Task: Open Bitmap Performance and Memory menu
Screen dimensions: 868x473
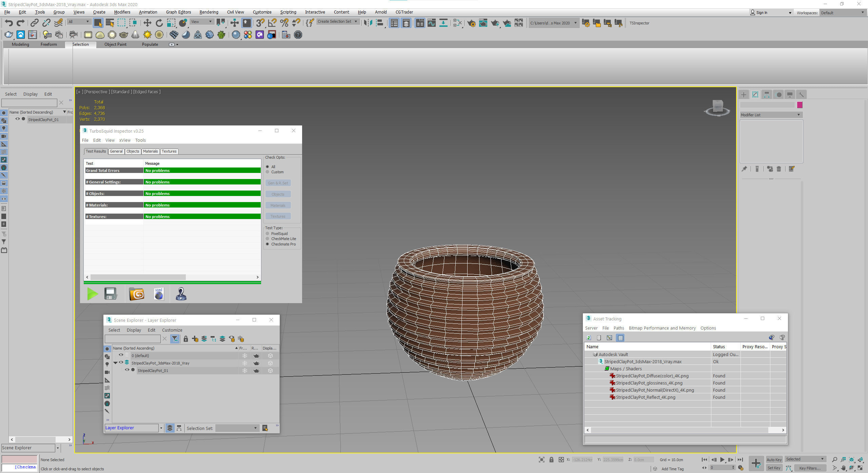Action: click(662, 328)
